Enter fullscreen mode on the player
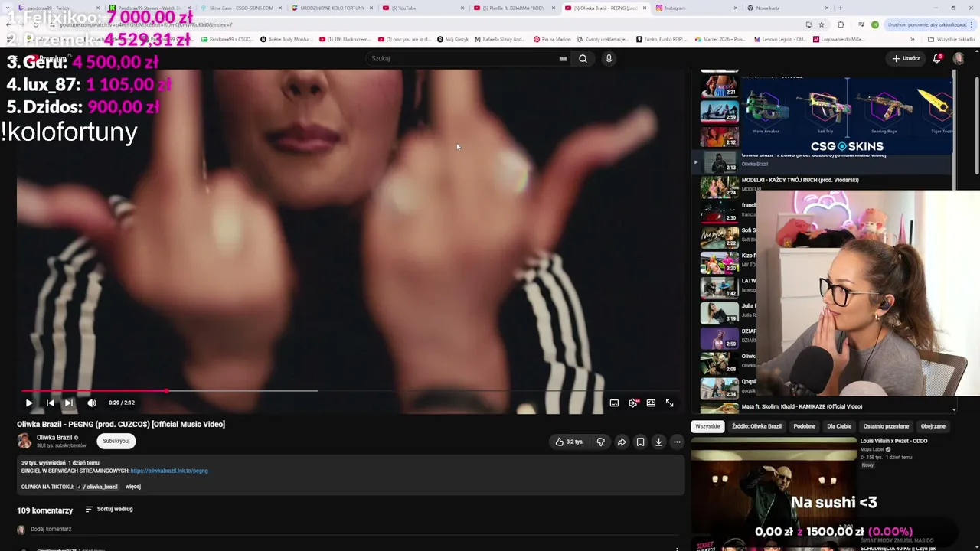Image resolution: width=980 pixels, height=551 pixels. tap(669, 403)
